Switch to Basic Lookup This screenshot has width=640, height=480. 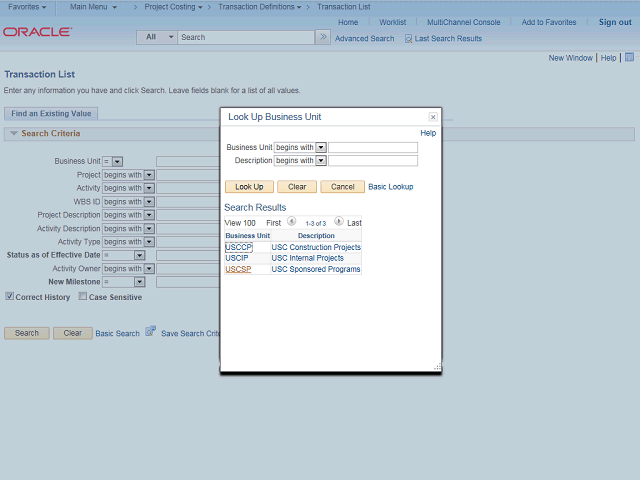pos(391,187)
